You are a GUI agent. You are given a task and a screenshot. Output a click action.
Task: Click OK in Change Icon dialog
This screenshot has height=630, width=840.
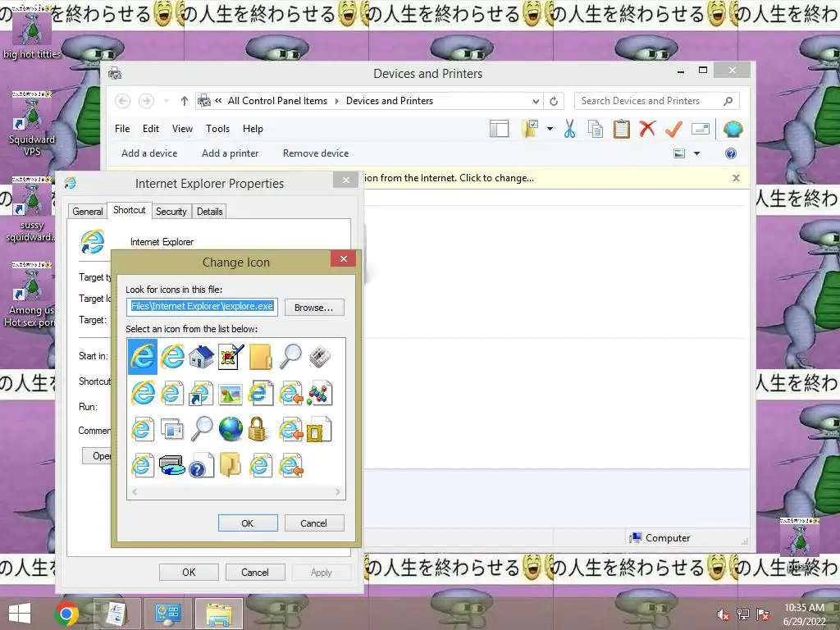[248, 523]
